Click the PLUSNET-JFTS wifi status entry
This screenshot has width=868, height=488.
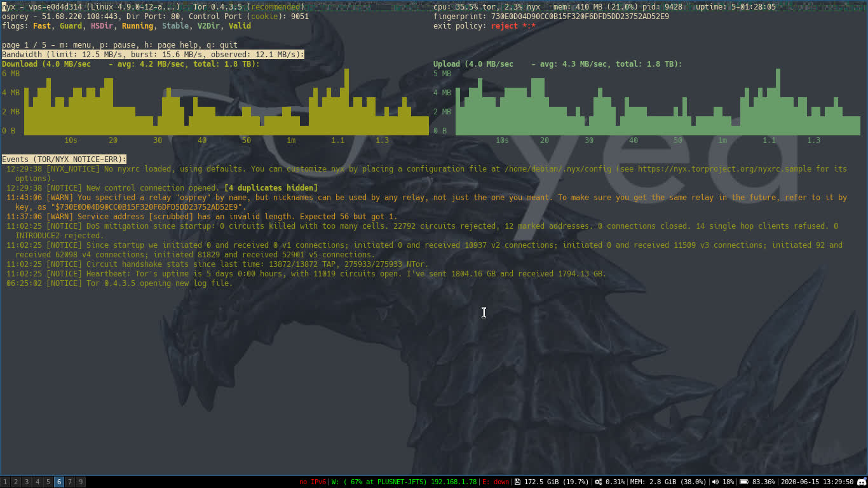[x=404, y=482]
